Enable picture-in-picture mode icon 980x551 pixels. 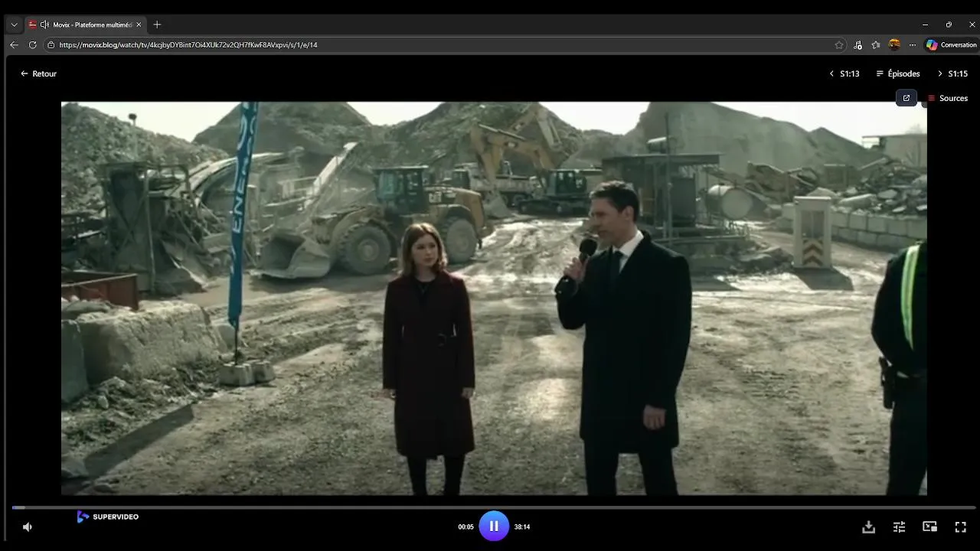pyautogui.click(x=929, y=527)
